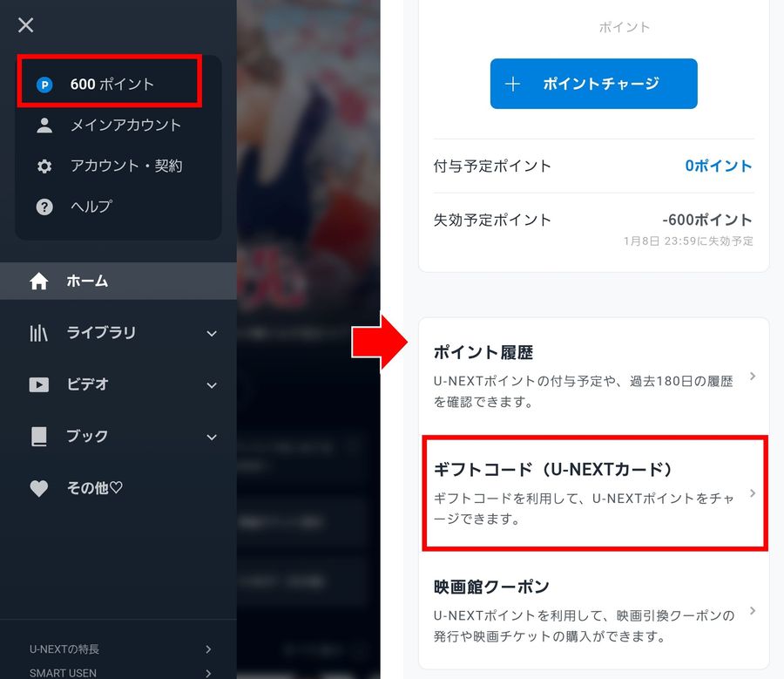This screenshot has height=679, width=784.
Task: Open U-NEXTの特長 link
Action: pos(64,649)
